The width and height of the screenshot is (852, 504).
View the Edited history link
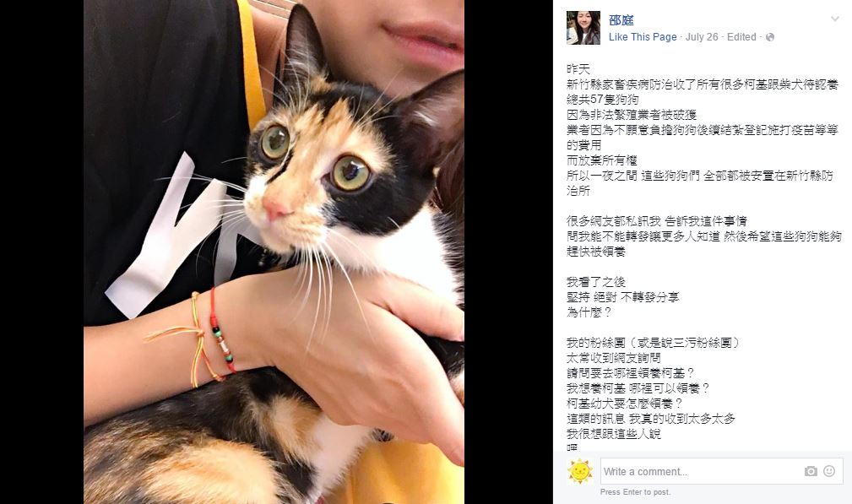pos(741,37)
